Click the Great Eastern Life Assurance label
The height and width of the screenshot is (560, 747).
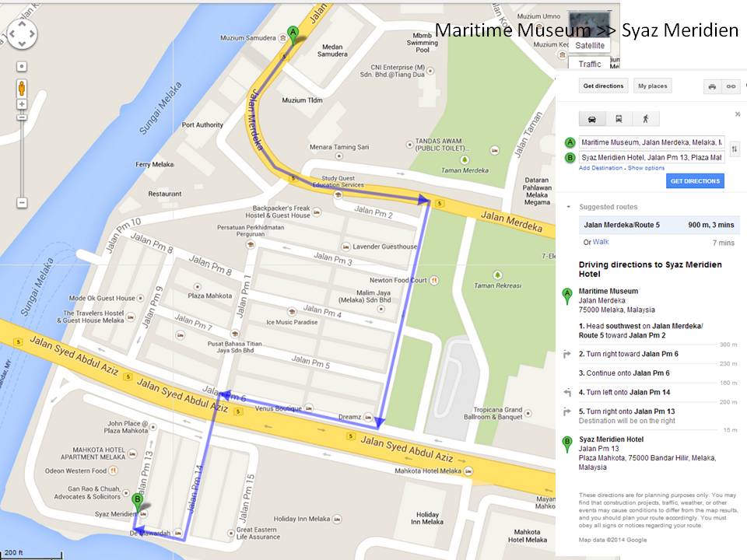coord(258,534)
